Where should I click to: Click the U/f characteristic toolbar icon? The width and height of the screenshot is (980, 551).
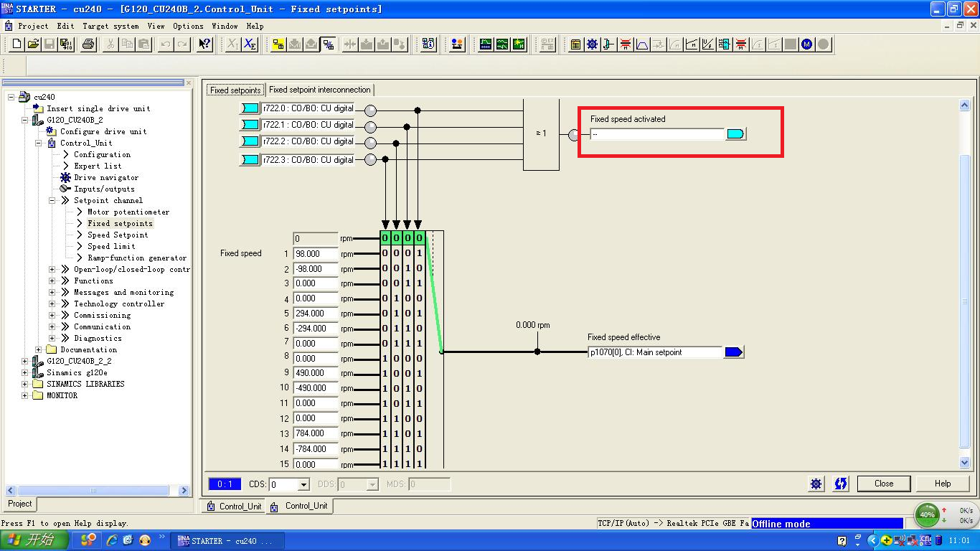[x=708, y=44]
